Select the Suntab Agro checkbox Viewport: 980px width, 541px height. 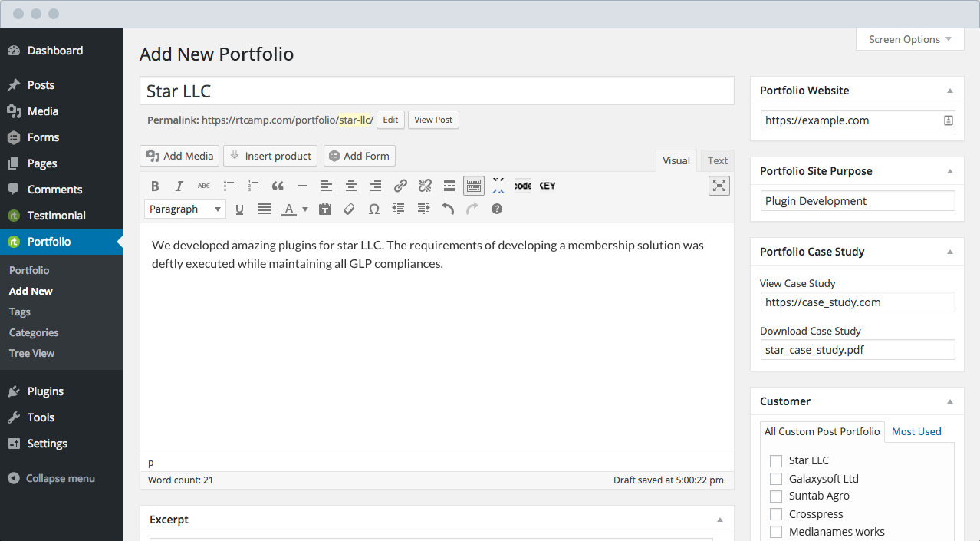(x=776, y=496)
